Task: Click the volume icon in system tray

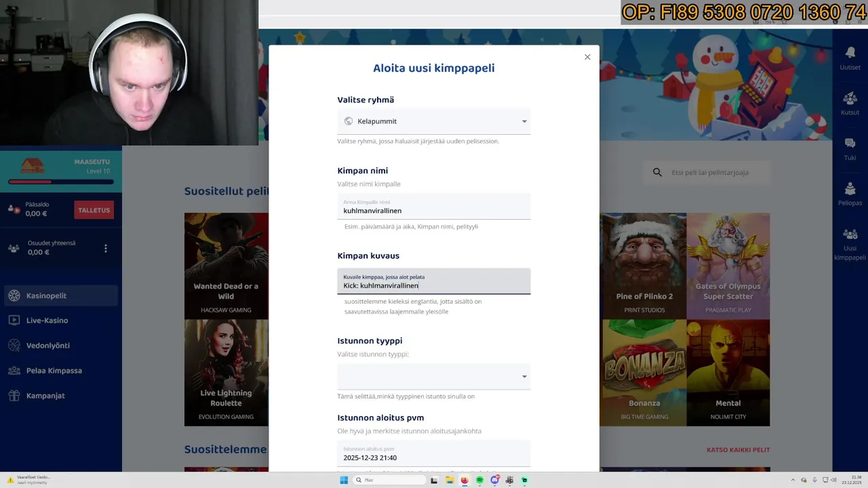Action: (833, 480)
